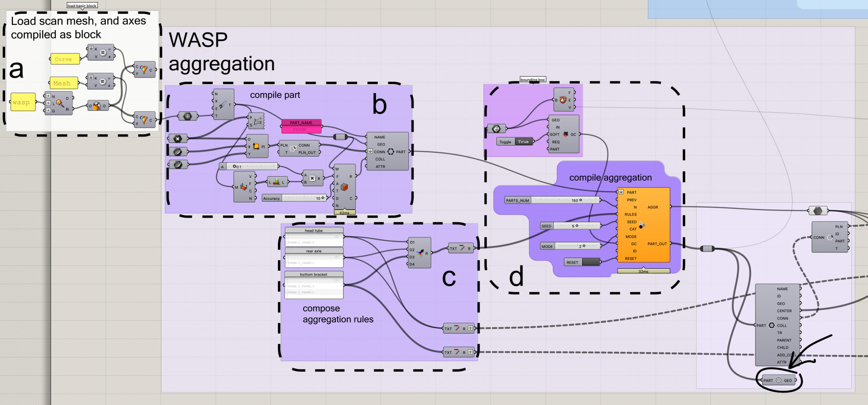Select the N X E T text component
Viewport: 868px width, 405px height.
click(223, 104)
